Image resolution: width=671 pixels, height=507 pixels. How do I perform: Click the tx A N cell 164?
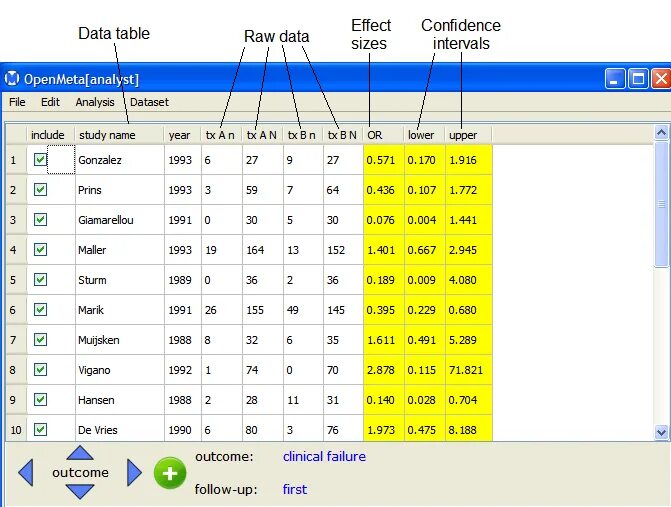point(263,249)
